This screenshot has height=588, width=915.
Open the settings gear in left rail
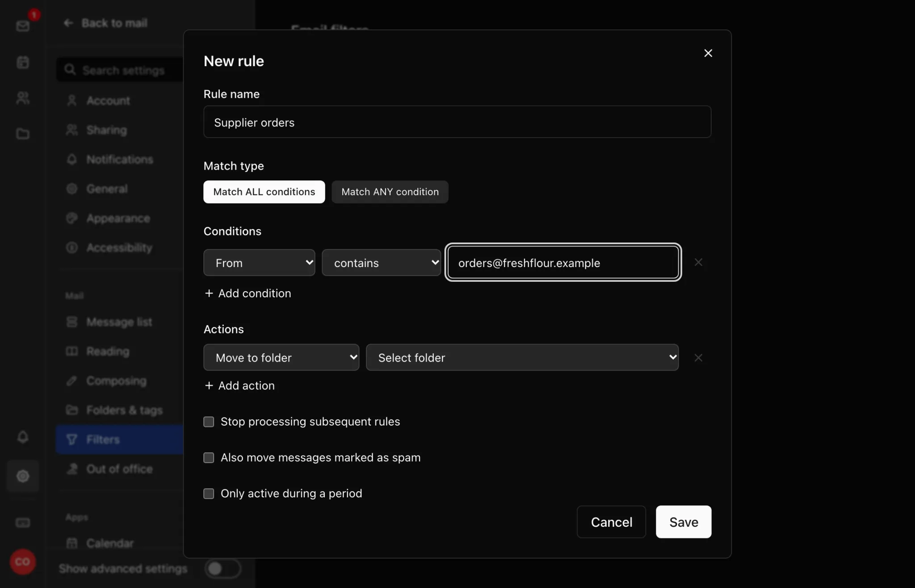click(x=23, y=476)
